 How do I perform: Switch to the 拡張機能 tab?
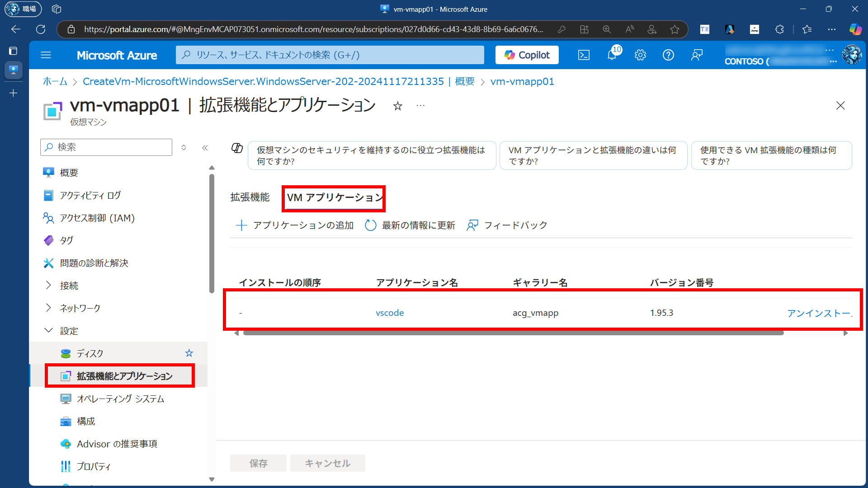click(x=250, y=197)
